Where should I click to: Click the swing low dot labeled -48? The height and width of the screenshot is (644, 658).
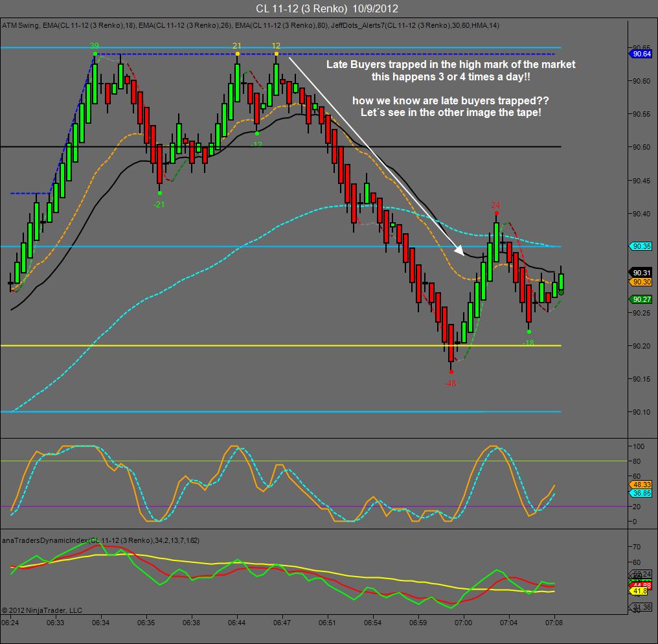pyautogui.click(x=451, y=371)
